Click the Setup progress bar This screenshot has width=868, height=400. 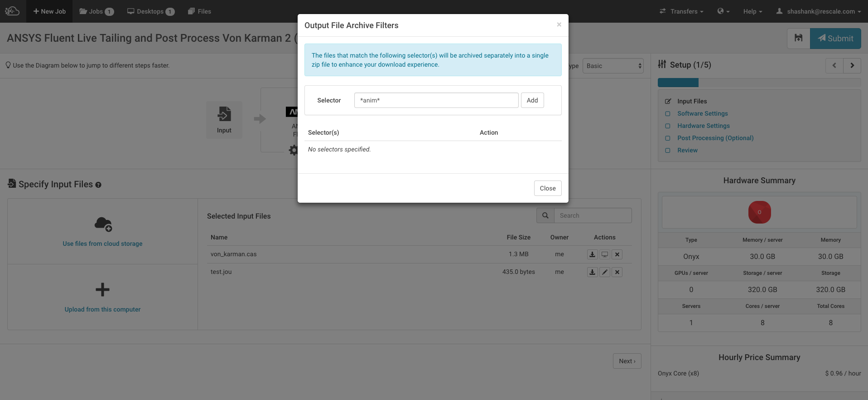[759, 83]
